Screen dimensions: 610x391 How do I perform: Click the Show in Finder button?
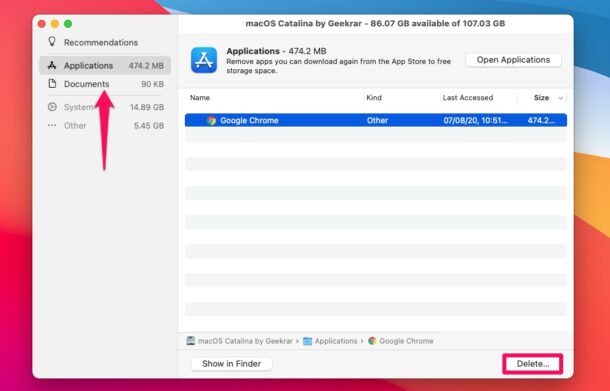(231, 364)
